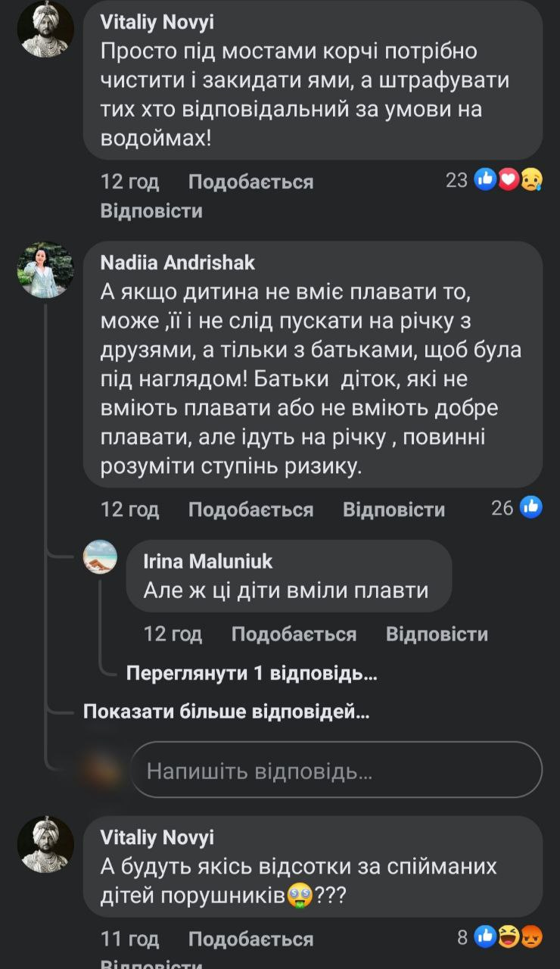Open Irina Maluniuk's avatar
The width and height of the screenshot is (560, 969).
pyautogui.click(x=100, y=557)
